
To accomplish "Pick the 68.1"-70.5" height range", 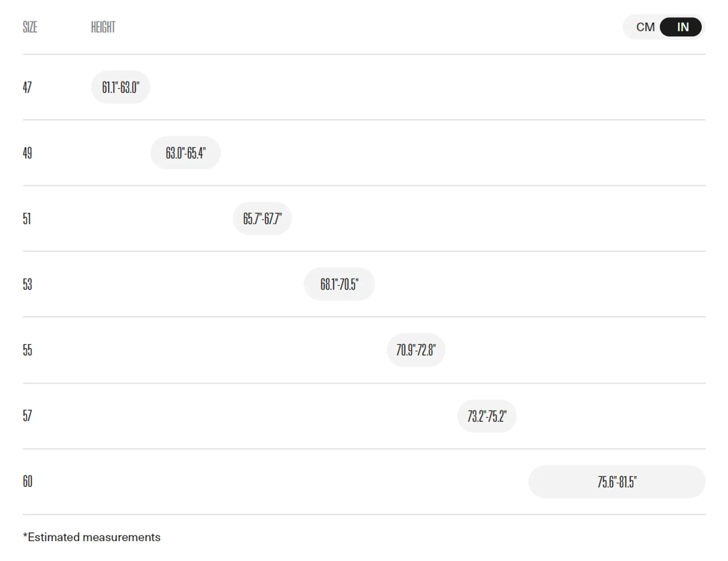I will [339, 284].
